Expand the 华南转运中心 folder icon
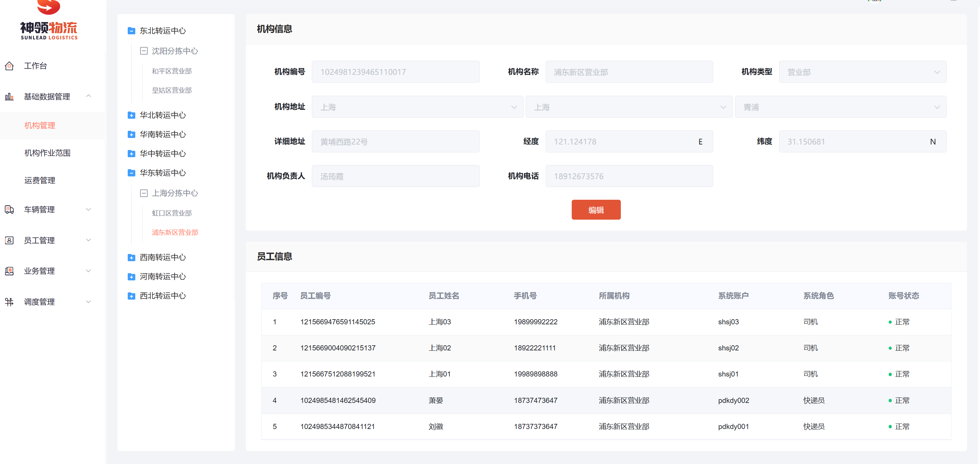Image resolution: width=980 pixels, height=464 pixels. click(131, 134)
